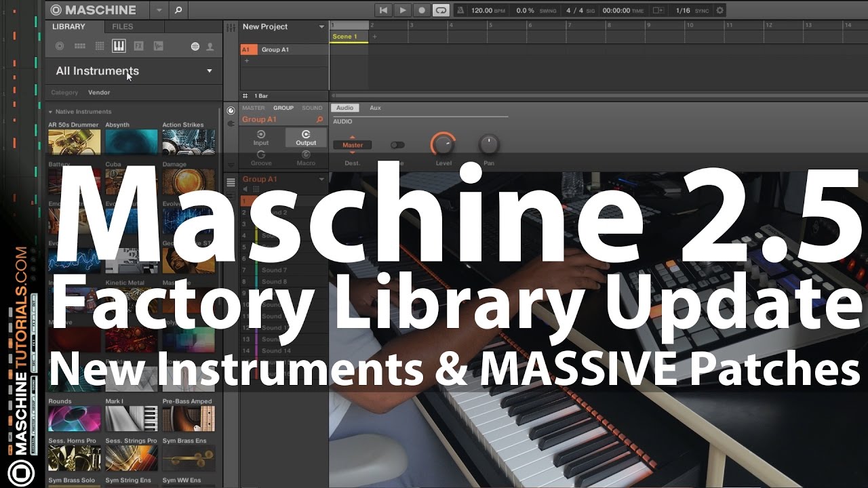This screenshot has height=488, width=868.
Task: Select the user content icon in the browser
Action: point(210,46)
